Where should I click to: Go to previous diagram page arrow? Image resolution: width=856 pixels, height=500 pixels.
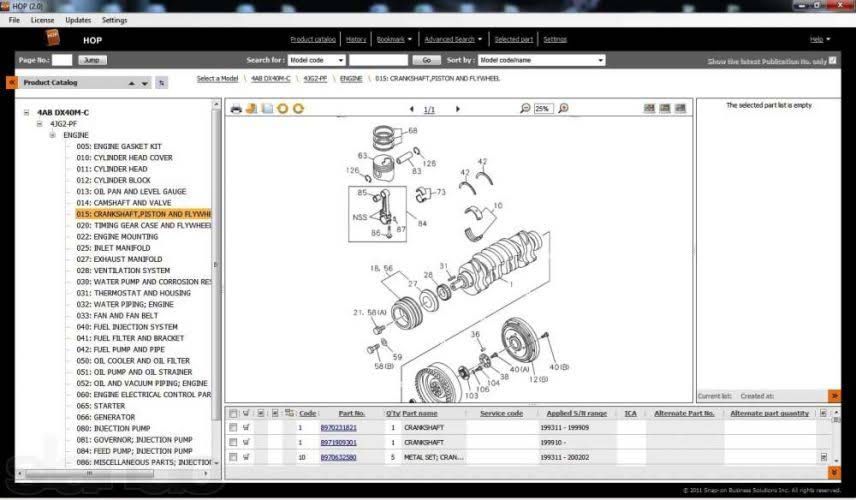tap(412, 109)
